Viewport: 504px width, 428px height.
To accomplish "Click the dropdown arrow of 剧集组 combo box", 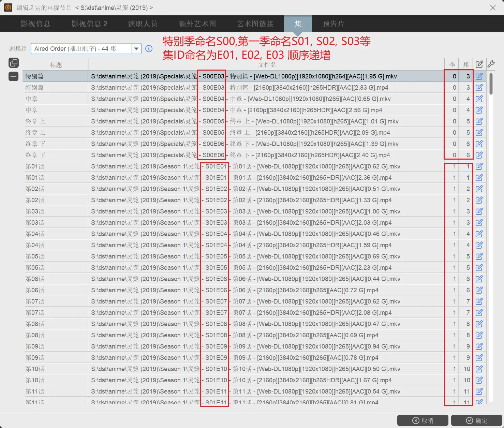I will pyautogui.click(x=136, y=49).
